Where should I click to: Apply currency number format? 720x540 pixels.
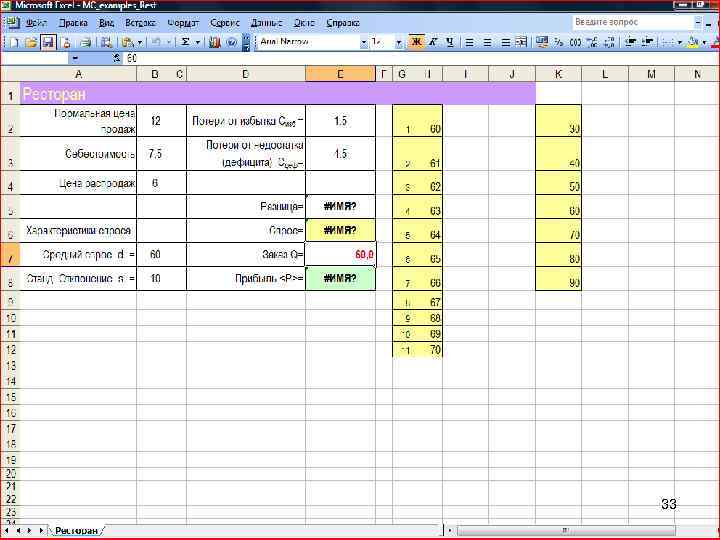[542, 42]
